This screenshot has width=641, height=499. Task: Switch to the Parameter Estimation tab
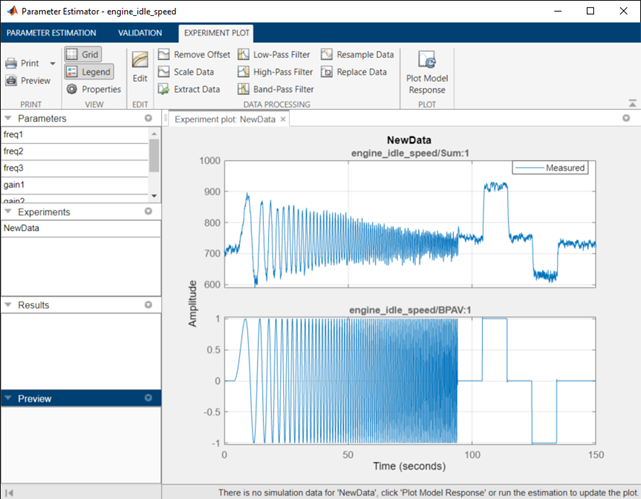coord(52,33)
